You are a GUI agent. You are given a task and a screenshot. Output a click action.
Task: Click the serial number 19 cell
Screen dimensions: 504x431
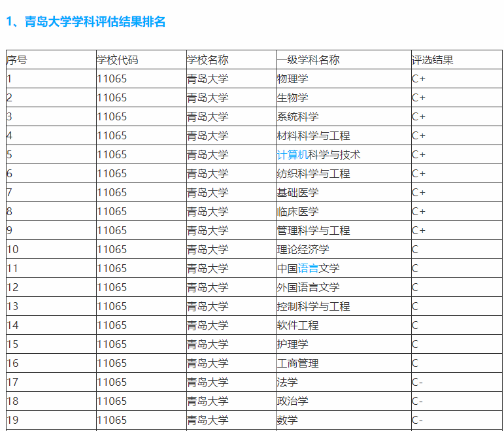pyautogui.click(x=51, y=420)
